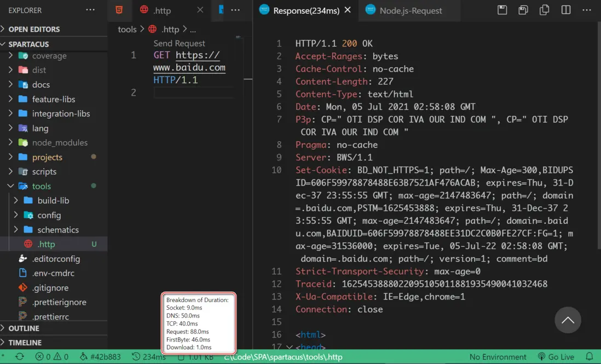Screen dimensions: 601x364
Task: Open left editor group more actions ellipsis
Action: click(235, 10)
